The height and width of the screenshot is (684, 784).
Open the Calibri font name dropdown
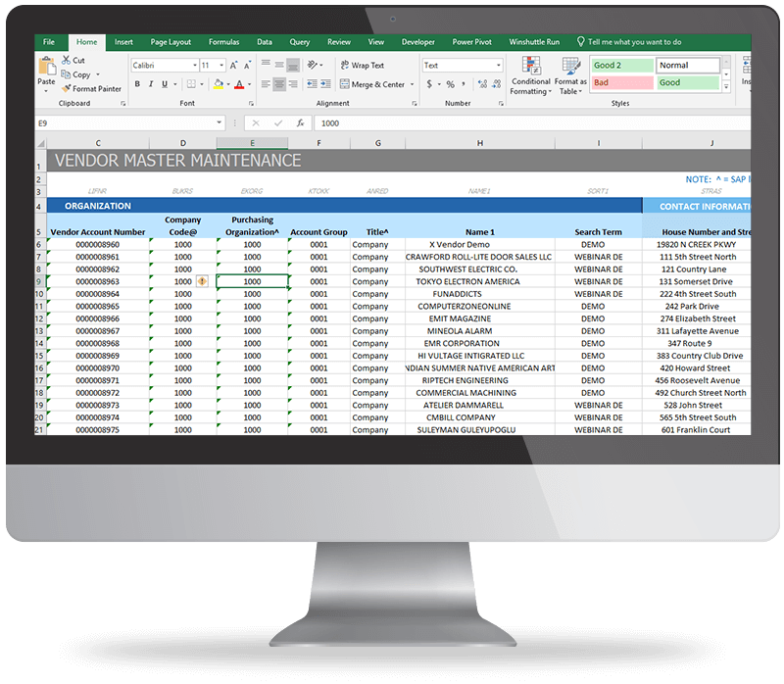pos(194,66)
